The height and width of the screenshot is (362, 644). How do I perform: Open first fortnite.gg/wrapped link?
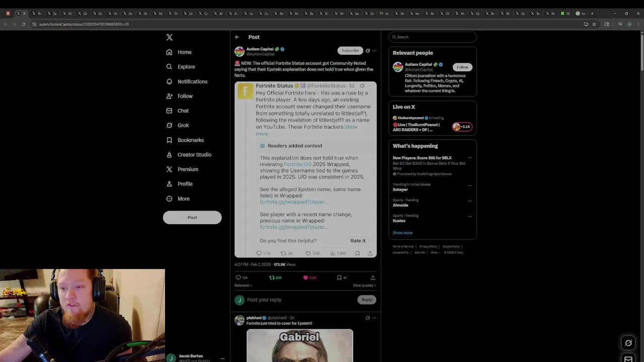(294, 202)
